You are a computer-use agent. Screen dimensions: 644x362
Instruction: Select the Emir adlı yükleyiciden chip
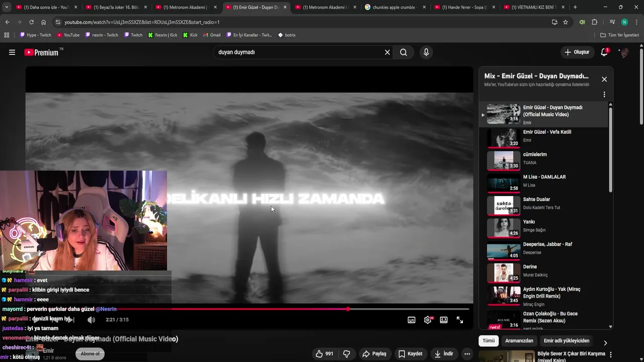[x=567, y=341]
